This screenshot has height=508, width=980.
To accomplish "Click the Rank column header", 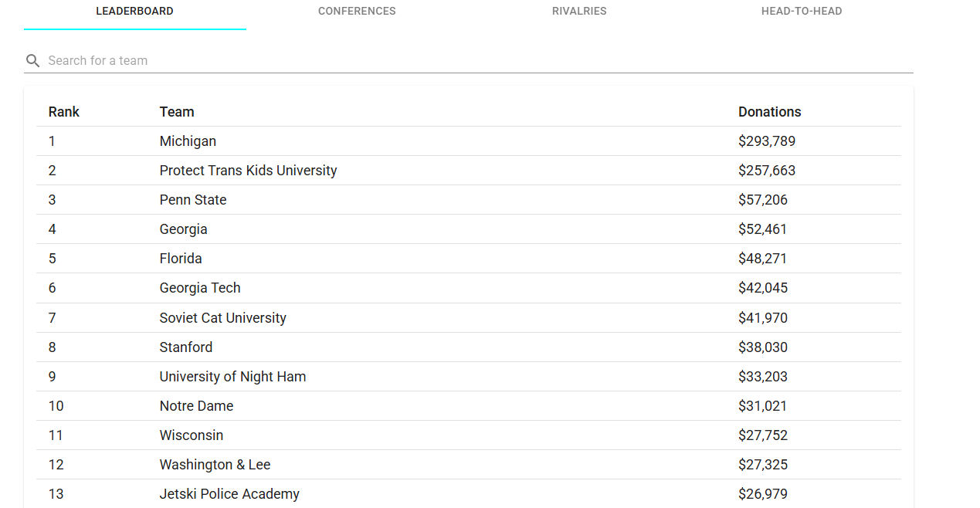I will [64, 112].
